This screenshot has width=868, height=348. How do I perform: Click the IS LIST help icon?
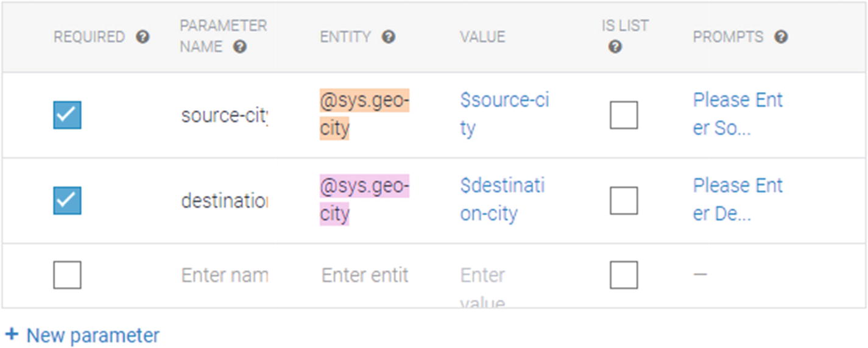[x=615, y=47]
